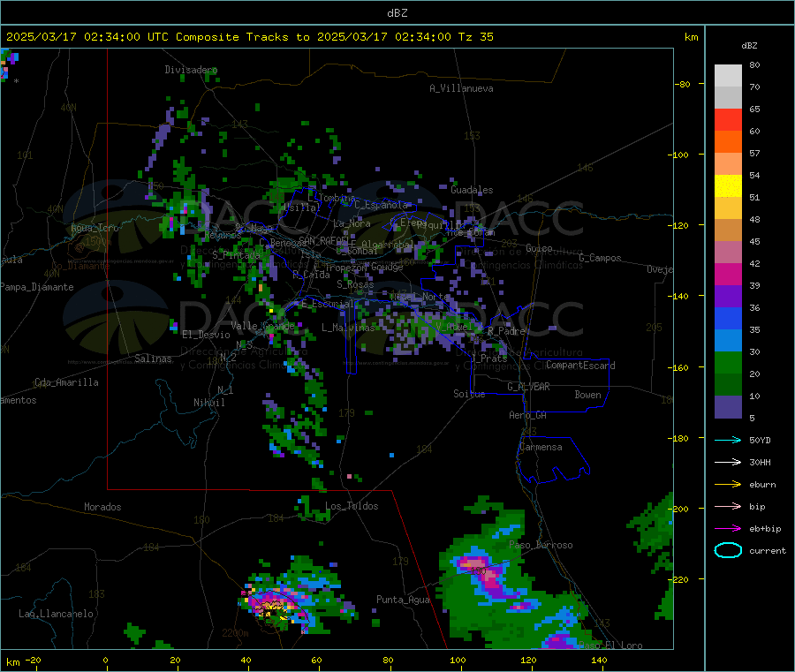
Task: Click the CompantEscard map label
Action: click(x=580, y=366)
